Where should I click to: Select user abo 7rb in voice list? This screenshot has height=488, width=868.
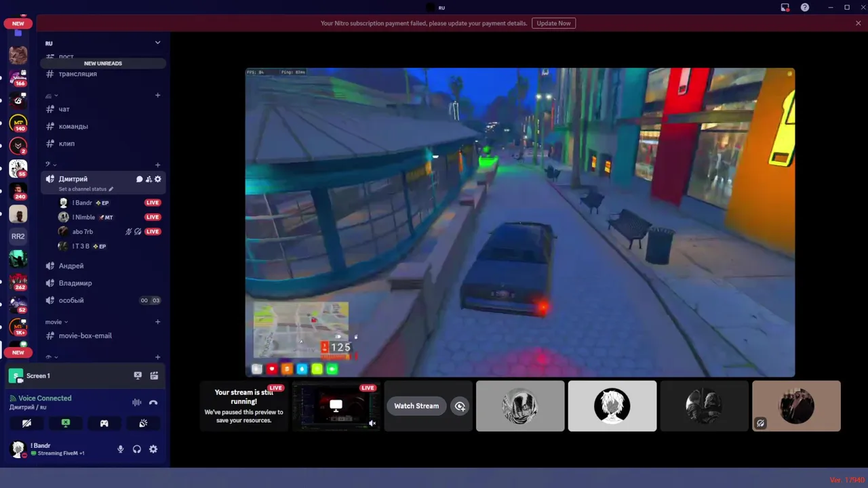(83, 232)
